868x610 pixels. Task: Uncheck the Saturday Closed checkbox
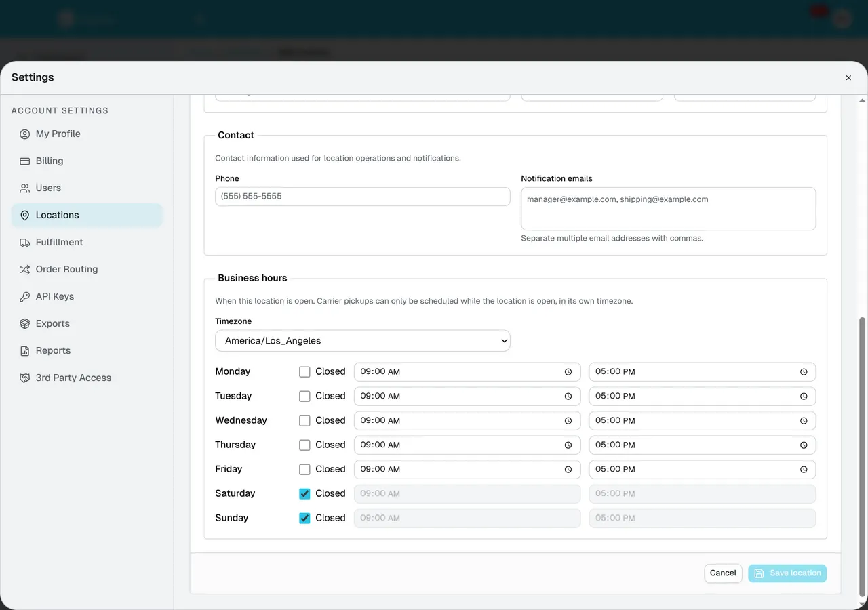[x=304, y=494]
